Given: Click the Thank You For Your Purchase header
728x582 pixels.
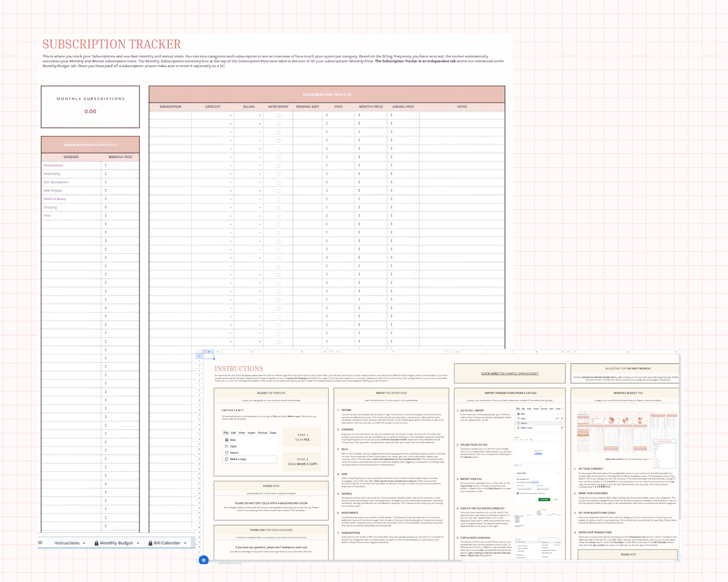Looking at the screenshot, I should pos(271,530).
